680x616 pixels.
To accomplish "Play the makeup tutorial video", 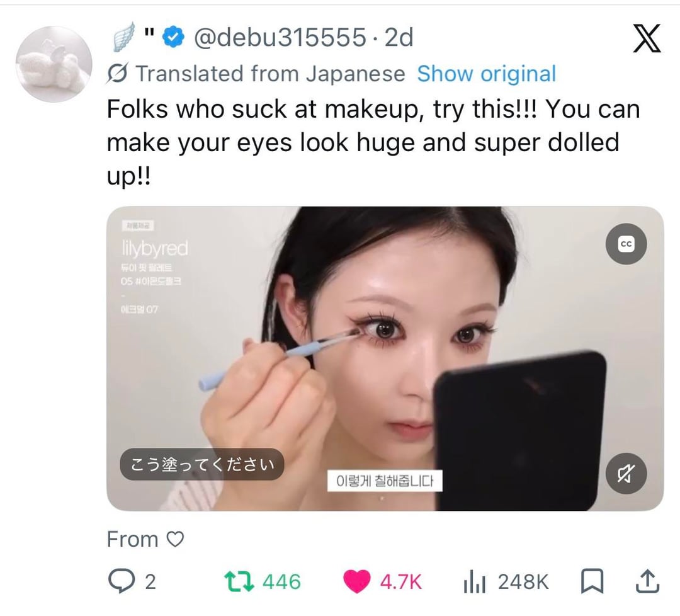I will point(385,358).
